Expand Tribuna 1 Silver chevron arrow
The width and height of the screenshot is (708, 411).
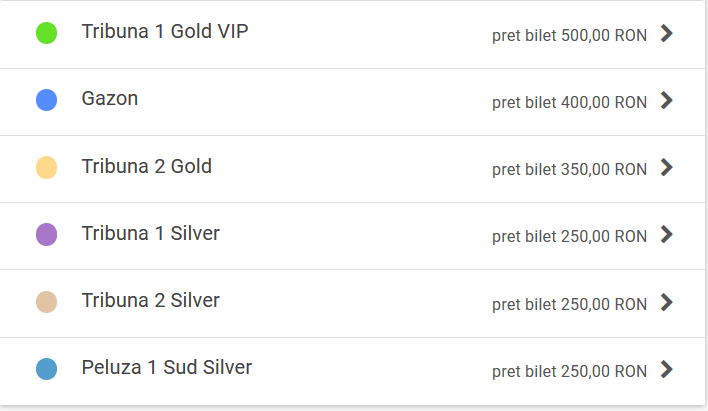pos(668,235)
